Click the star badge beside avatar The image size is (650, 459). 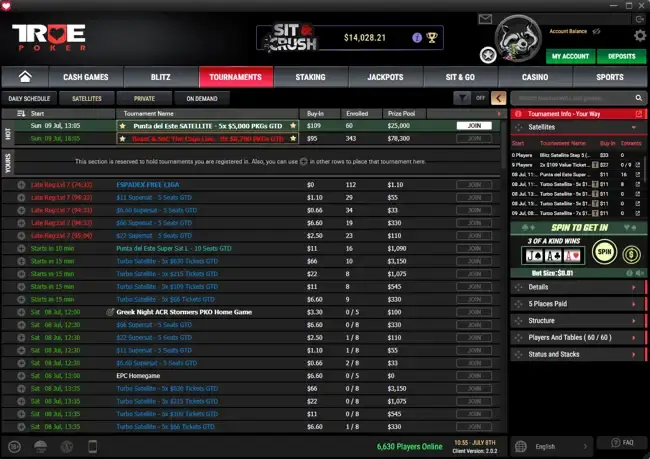pyautogui.click(x=488, y=55)
